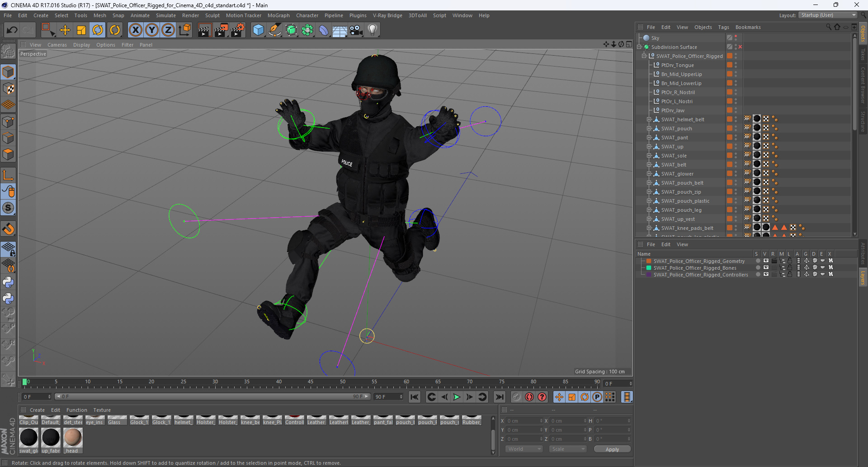Click the Undo arrow icon
This screenshot has height=467, width=868.
12,30
